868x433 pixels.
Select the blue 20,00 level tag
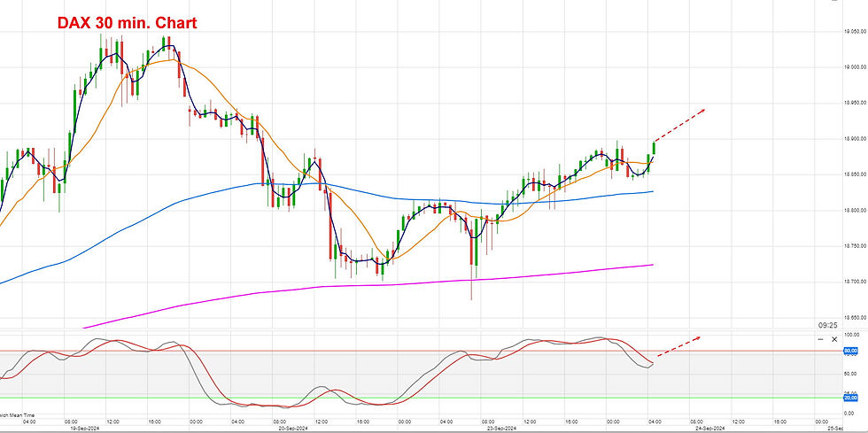click(x=850, y=398)
